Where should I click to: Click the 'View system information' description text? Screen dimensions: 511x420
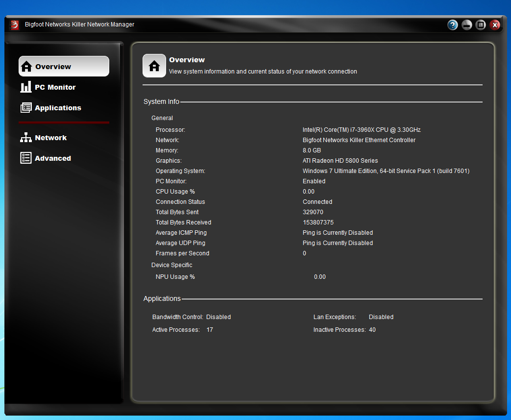pos(263,72)
